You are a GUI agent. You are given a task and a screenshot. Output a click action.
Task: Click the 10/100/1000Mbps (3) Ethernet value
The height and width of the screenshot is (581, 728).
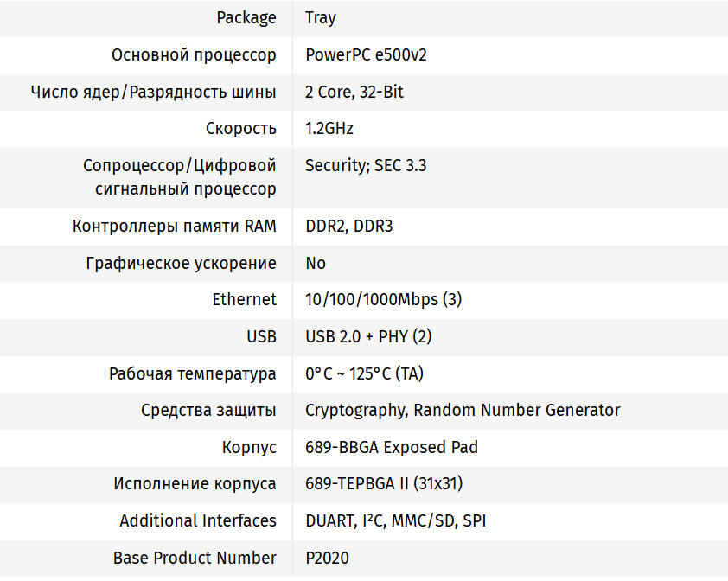tap(384, 300)
